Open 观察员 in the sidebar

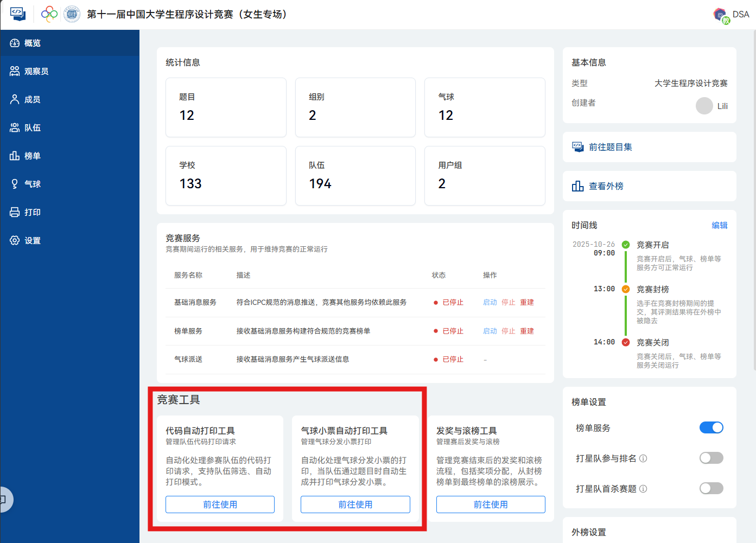[x=36, y=71]
